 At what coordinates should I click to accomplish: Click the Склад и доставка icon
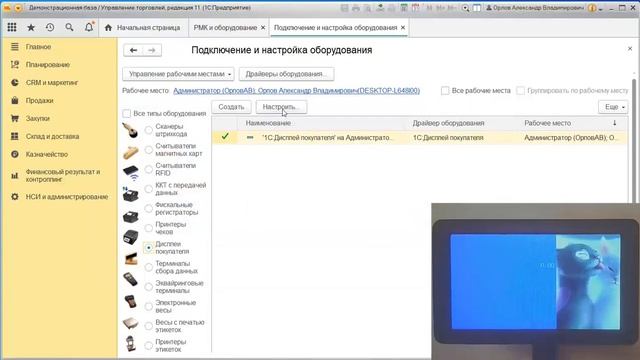(x=15, y=136)
